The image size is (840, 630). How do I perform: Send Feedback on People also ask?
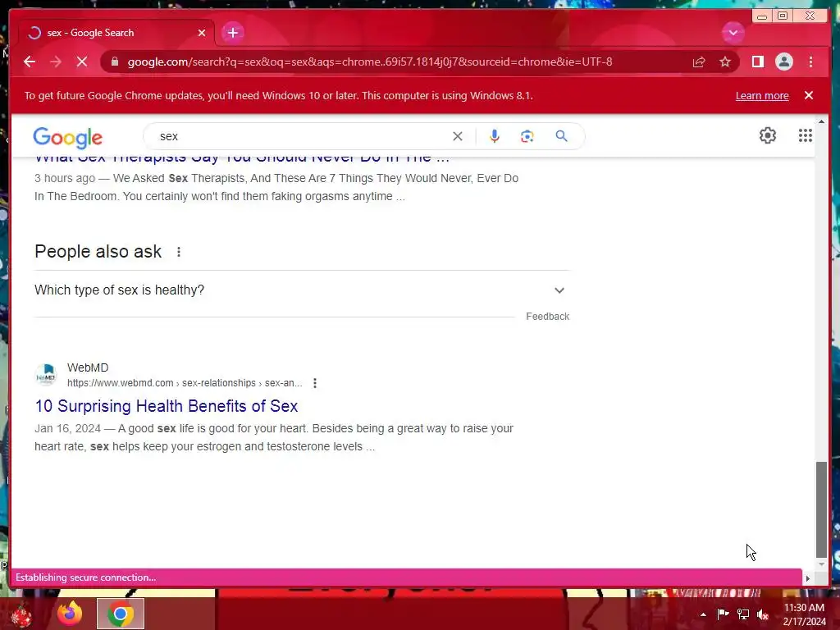(x=547, y=316)
